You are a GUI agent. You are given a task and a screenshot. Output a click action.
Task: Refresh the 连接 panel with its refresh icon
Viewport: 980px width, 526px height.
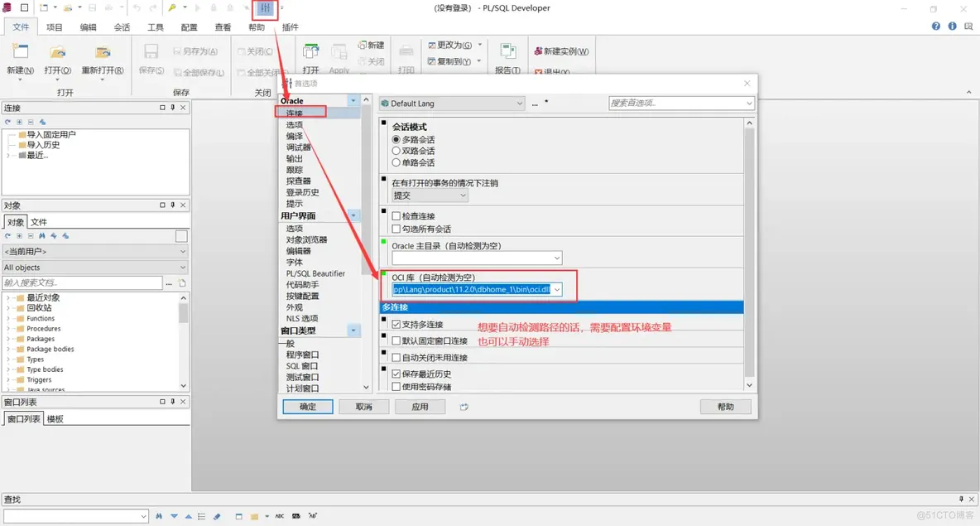tap(8, 122)
